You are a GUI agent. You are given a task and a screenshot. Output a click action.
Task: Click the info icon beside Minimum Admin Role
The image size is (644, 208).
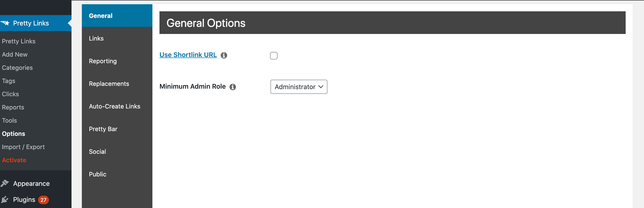[233, 87]
